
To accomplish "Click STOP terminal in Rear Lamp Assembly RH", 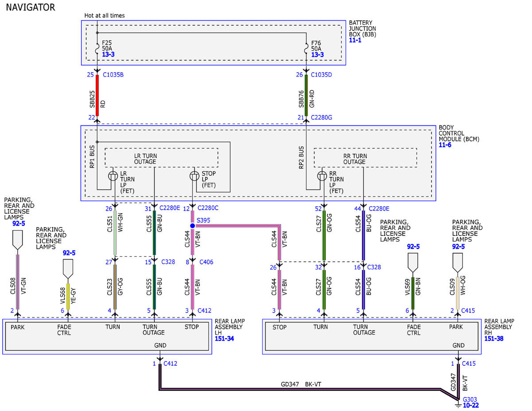I will (x=280, y=327).
